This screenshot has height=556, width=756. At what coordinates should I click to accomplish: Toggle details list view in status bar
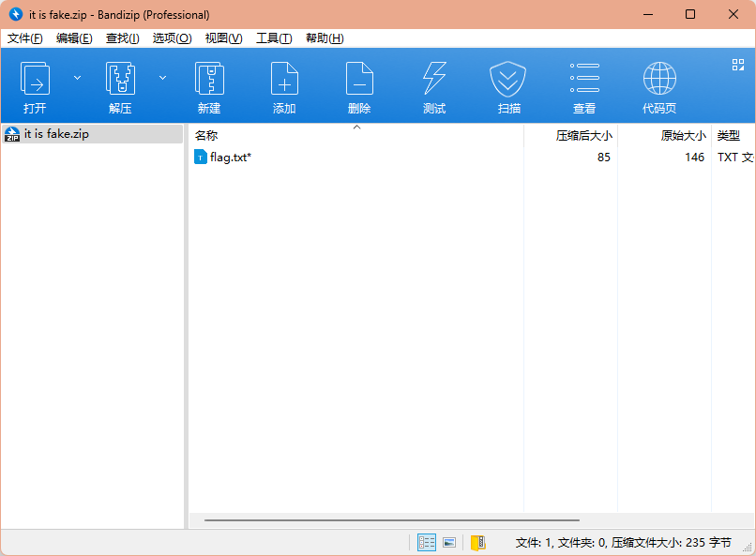pos(427,542)
